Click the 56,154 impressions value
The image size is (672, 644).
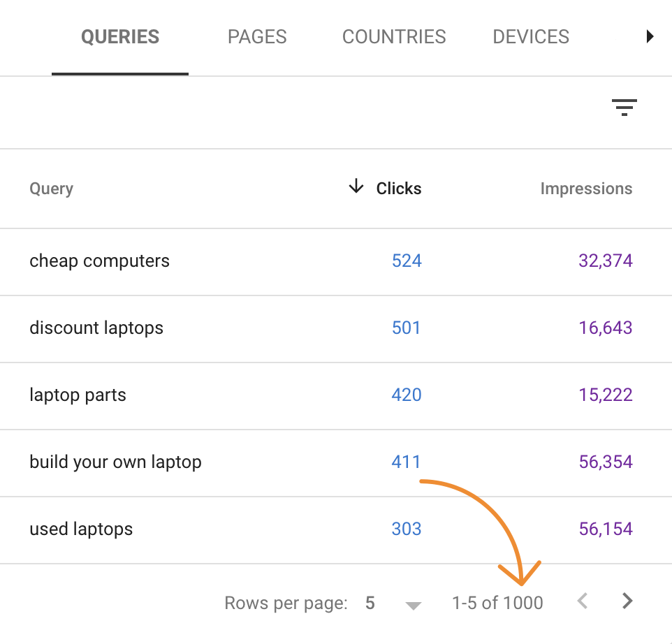(606, 529)
